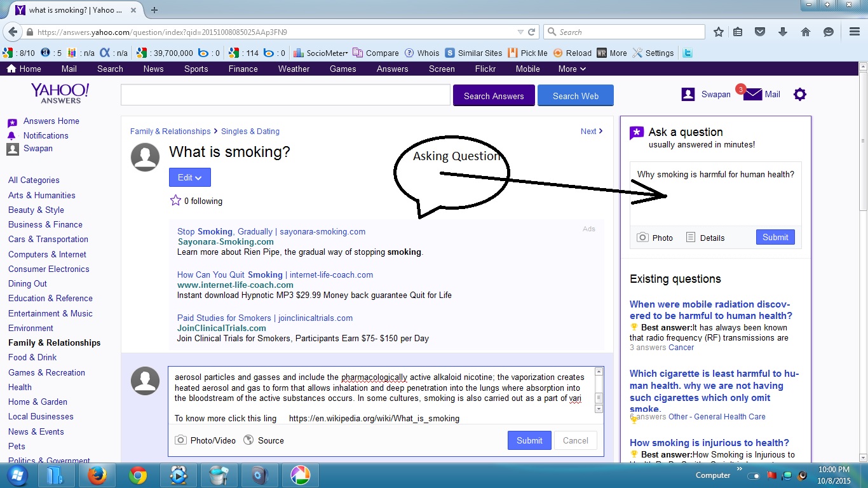Image resolution: width=868 pixels, height=488 pixels.
Task: Open the Firefox downloads arrow icon
Action: [x=783, y=32]
